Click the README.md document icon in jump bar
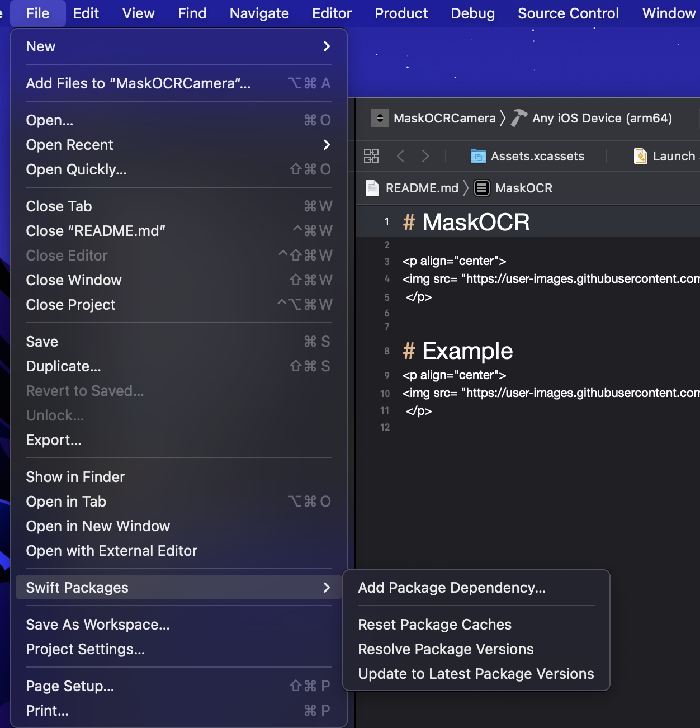Image resolution: width=700 pixels, height=728 pixels. click(372, 188)
